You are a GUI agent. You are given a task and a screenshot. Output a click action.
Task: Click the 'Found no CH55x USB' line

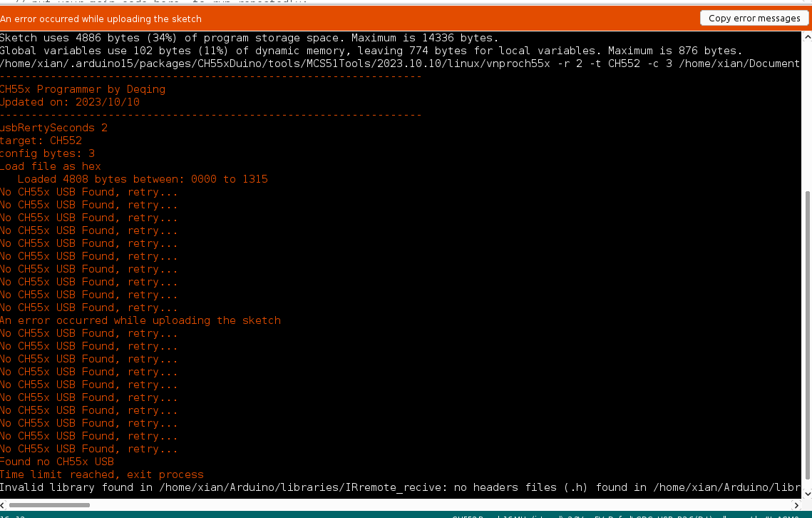(57, 462)
